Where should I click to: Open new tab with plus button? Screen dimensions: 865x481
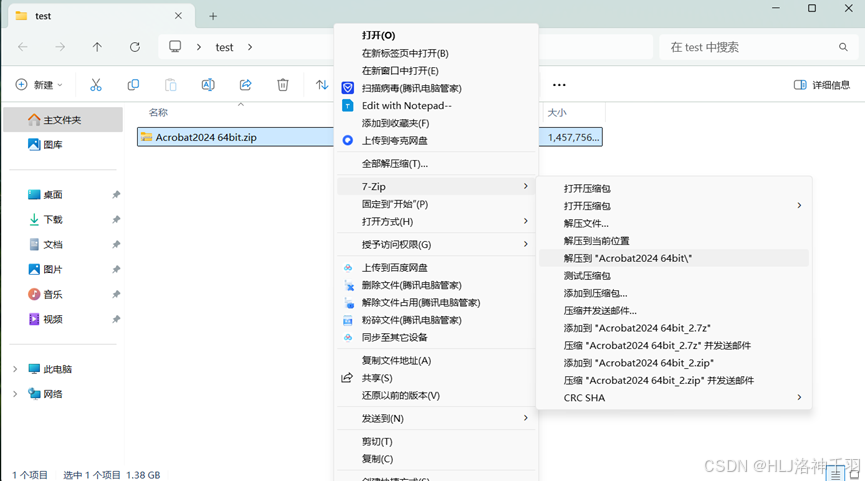click(x=213, y=16)
